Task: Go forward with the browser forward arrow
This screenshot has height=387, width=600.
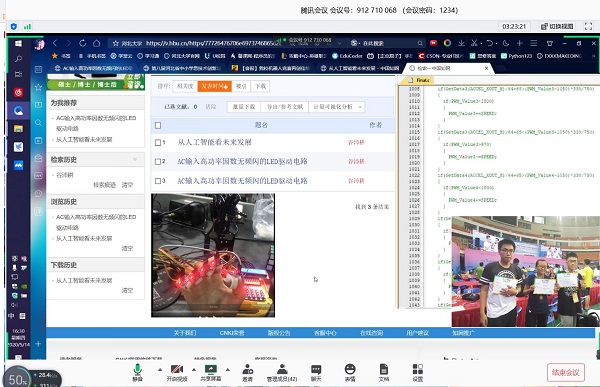Action: 69,43
